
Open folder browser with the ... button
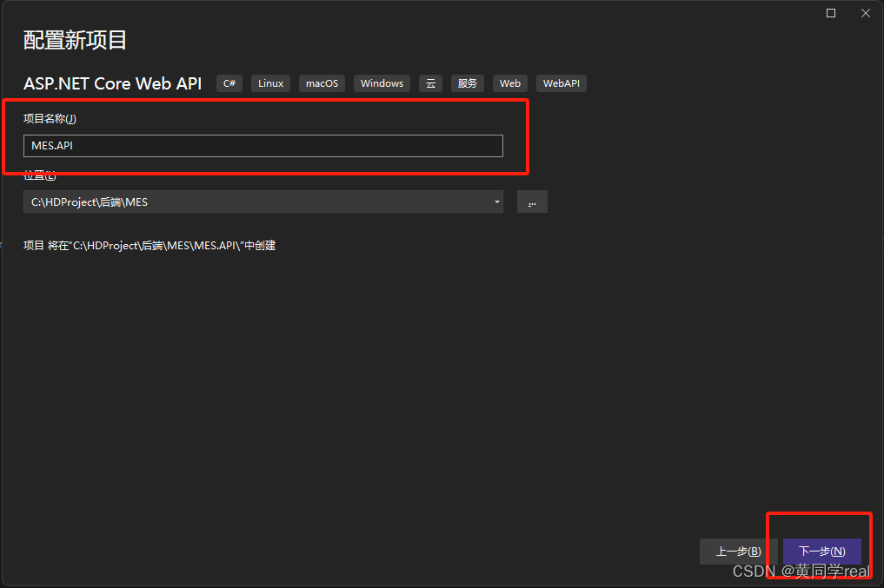pyautogui.click(x=532, y=202)
